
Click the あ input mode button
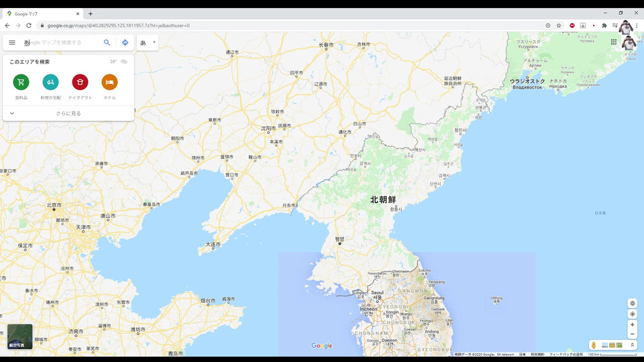[143, 42]
